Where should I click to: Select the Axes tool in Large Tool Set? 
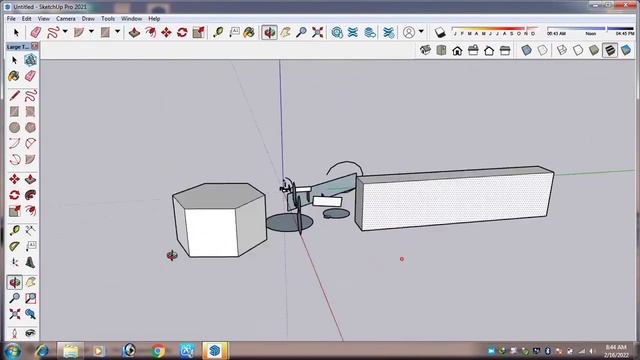(14, 262)
